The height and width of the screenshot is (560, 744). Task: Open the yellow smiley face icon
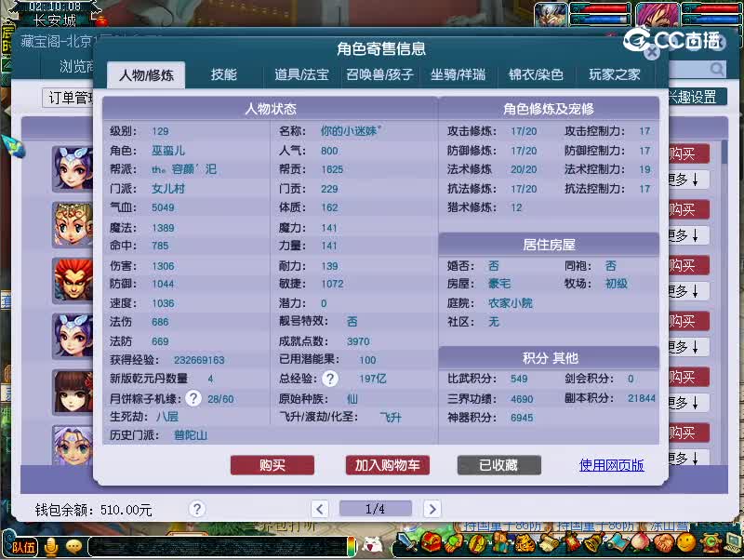pos(686,544)
